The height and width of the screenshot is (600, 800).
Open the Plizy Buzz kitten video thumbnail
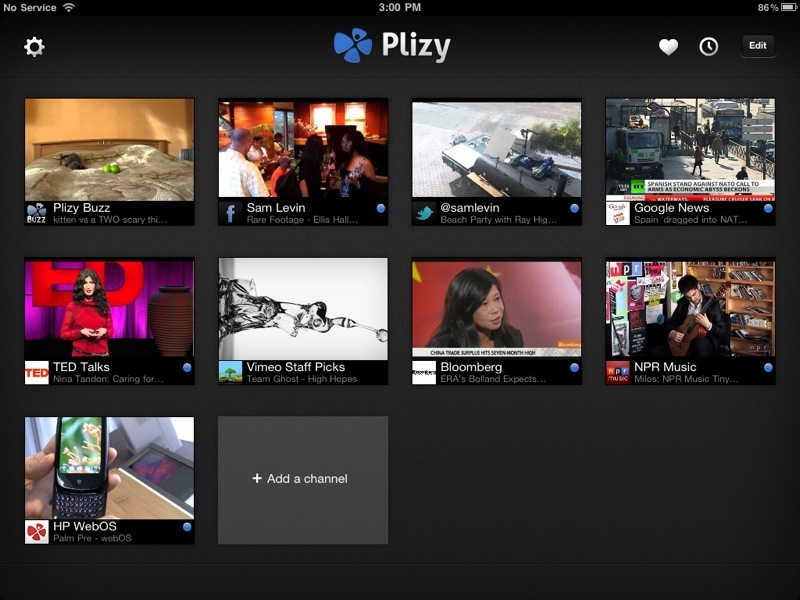point(109,150)
